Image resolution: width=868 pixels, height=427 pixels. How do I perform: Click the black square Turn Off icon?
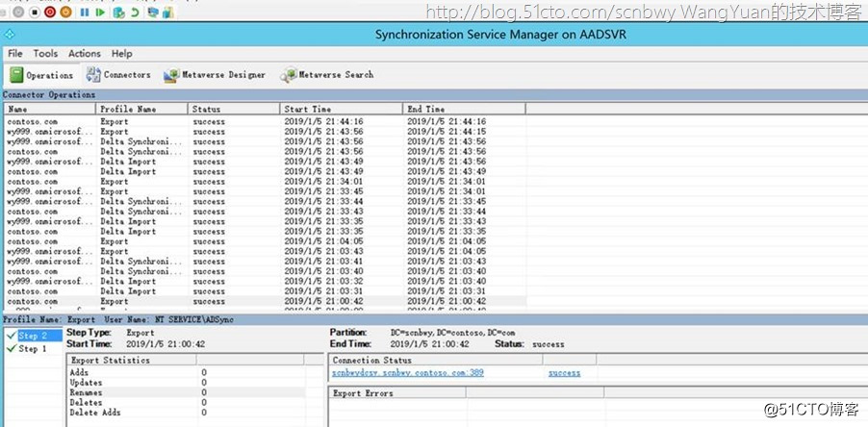pos(35,13)
